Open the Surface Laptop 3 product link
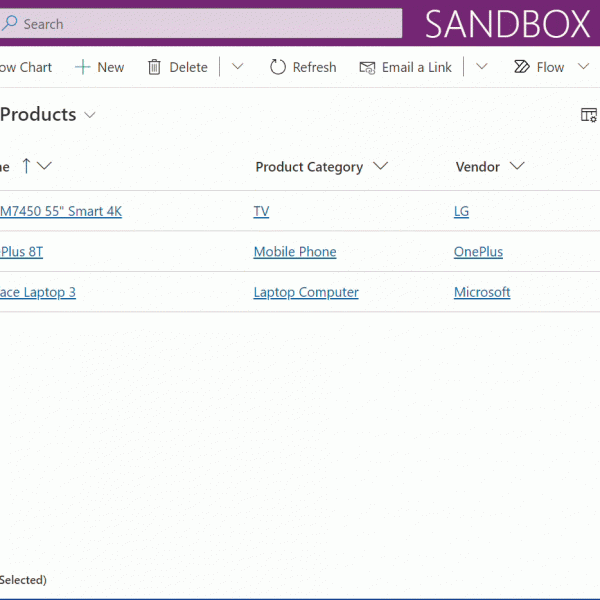Viewport: 600px width, 600px height. [38, 292]
